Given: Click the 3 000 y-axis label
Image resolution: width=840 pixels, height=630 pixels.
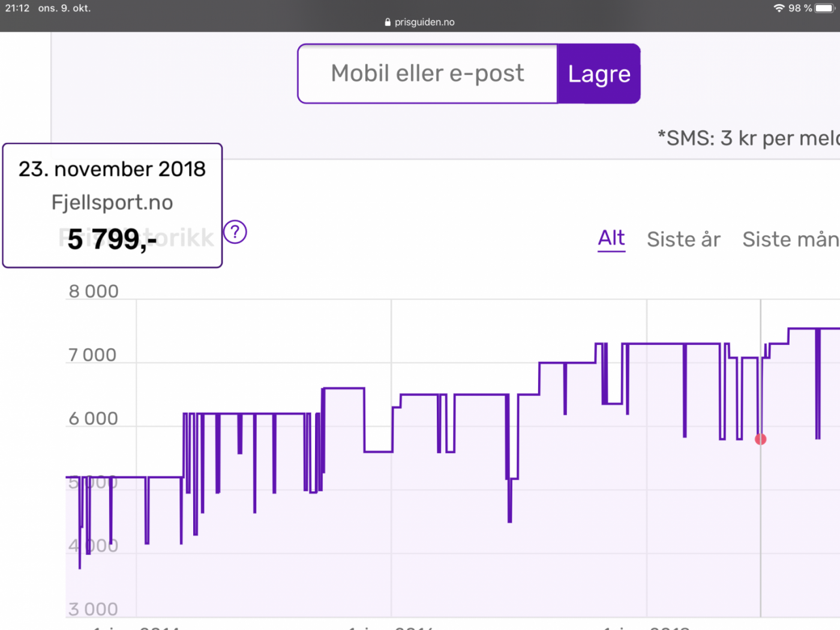Looking at the screenshot, I should pyautogui.click(x=93, y=610).
